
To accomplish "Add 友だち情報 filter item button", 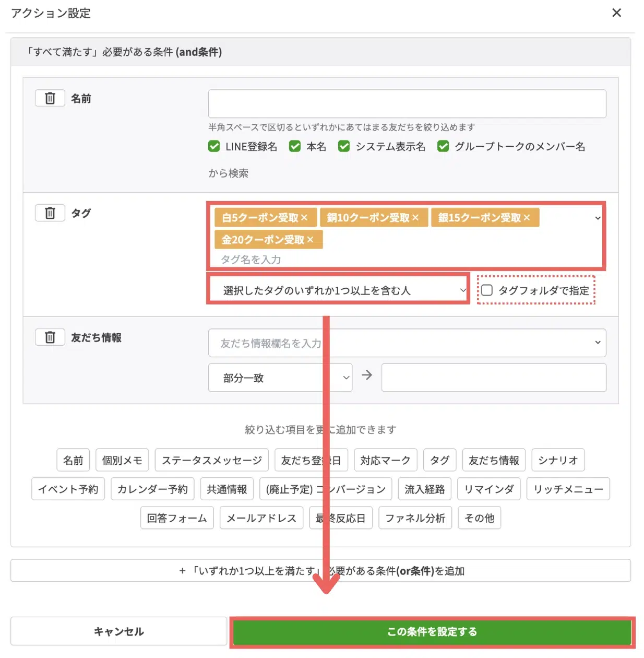I will point(494,460).
